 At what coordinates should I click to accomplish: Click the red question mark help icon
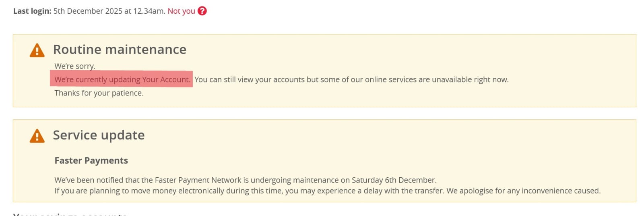[202, 11]
